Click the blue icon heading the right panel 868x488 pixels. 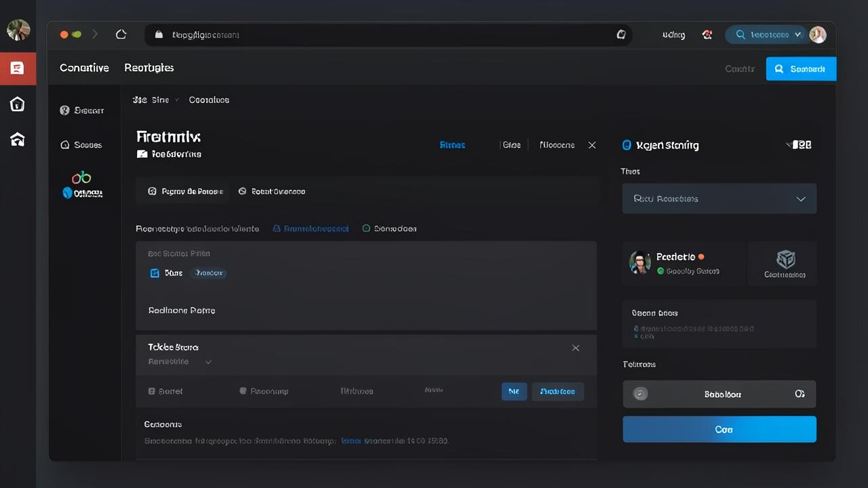coord(627,145)
